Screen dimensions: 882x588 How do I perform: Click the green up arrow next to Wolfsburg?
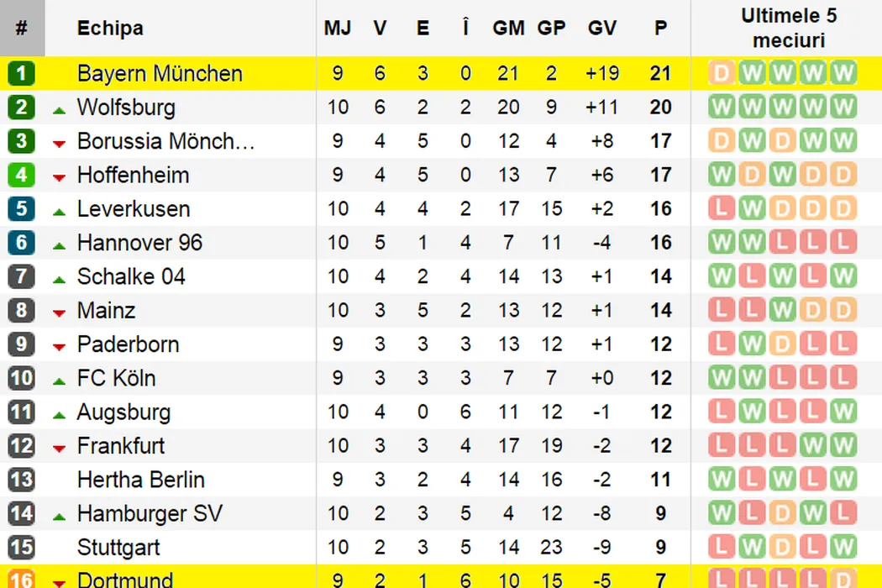pos(59,109)
